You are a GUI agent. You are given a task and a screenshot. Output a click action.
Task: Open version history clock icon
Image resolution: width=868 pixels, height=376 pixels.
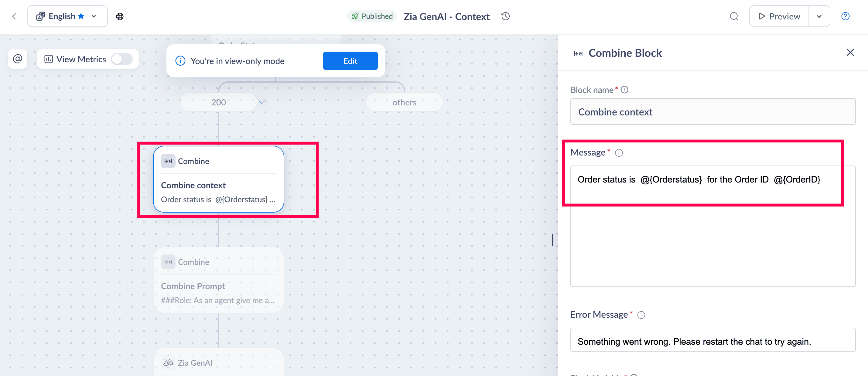pyautogui.click(x=505, y=16)
